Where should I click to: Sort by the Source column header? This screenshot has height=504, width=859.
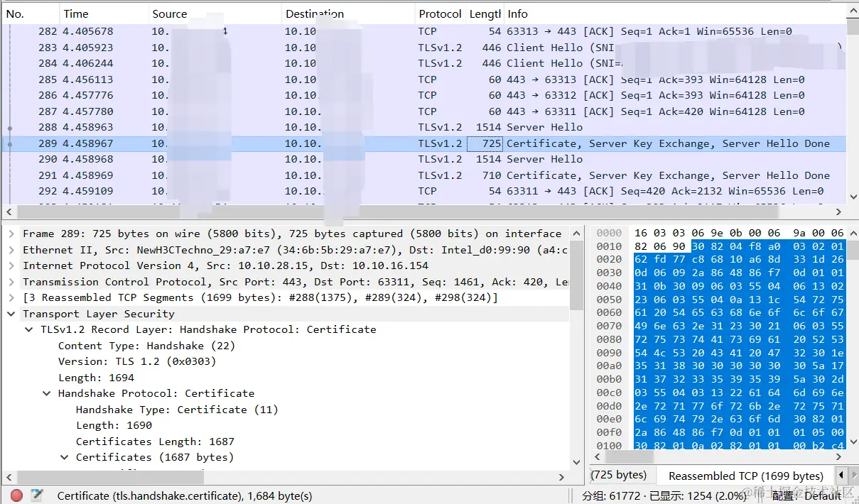[x=215, y=14]
